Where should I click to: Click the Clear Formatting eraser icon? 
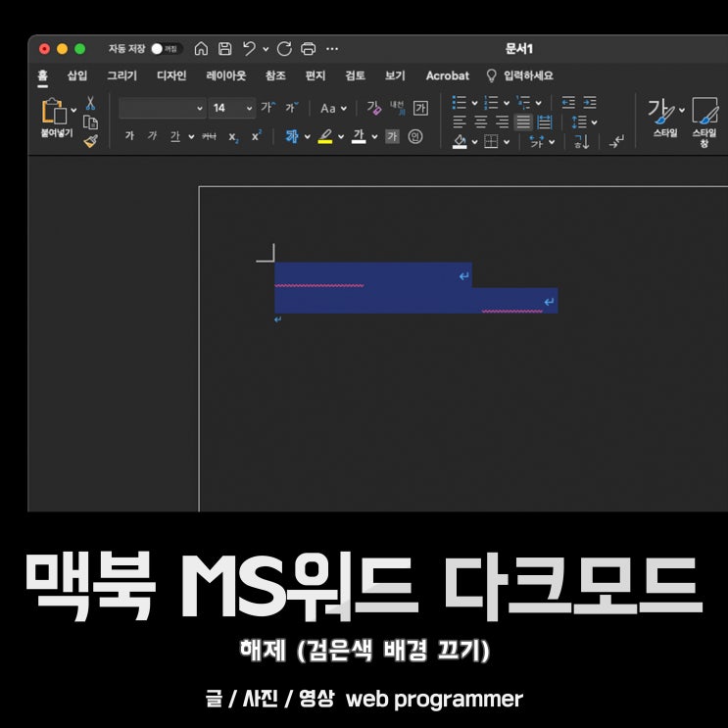373,108
